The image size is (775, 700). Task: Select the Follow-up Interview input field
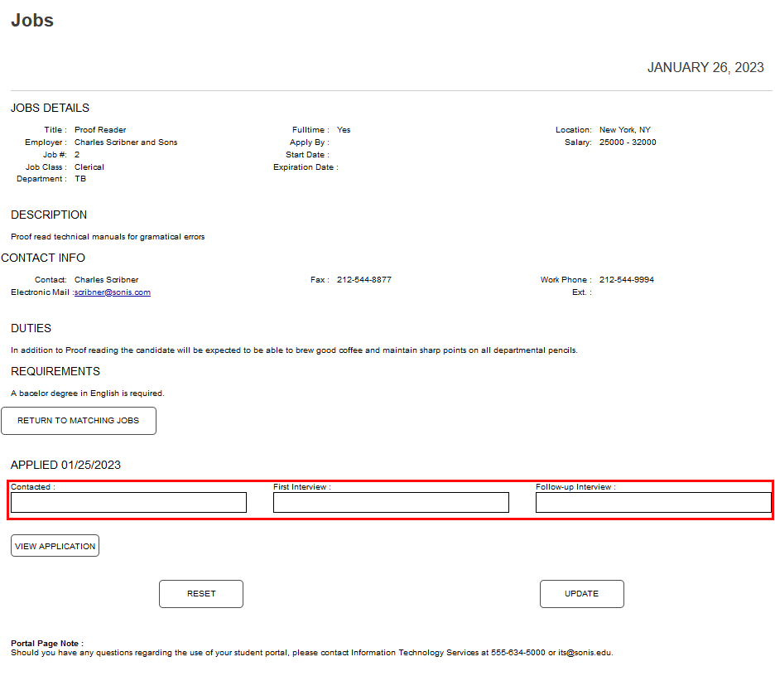point(652,502)
